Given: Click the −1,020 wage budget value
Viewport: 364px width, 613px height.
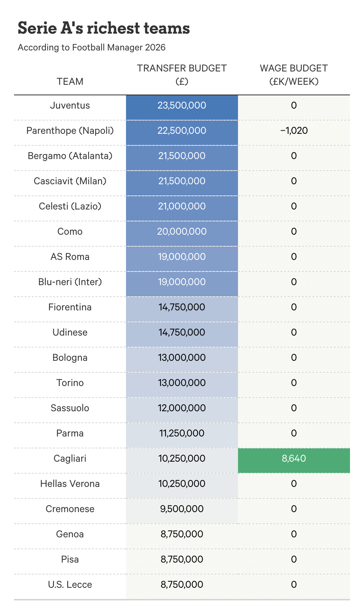Looking at the screenshot, I should (294, 131).
